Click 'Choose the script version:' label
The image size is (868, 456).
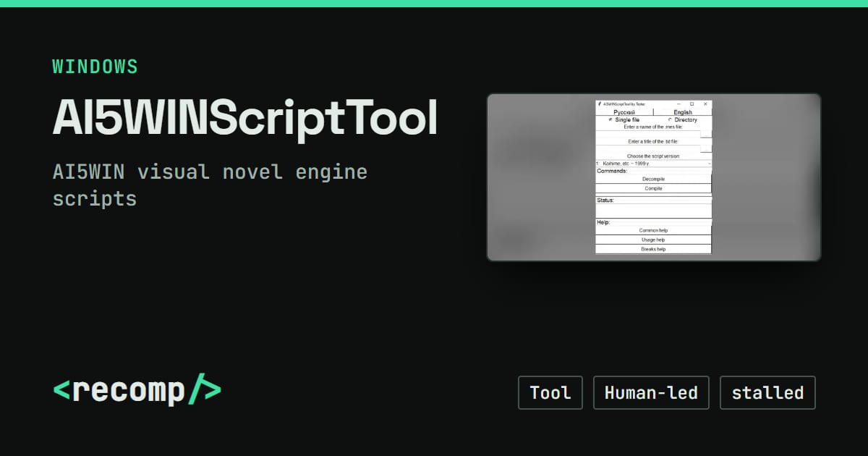click(653, 156)
